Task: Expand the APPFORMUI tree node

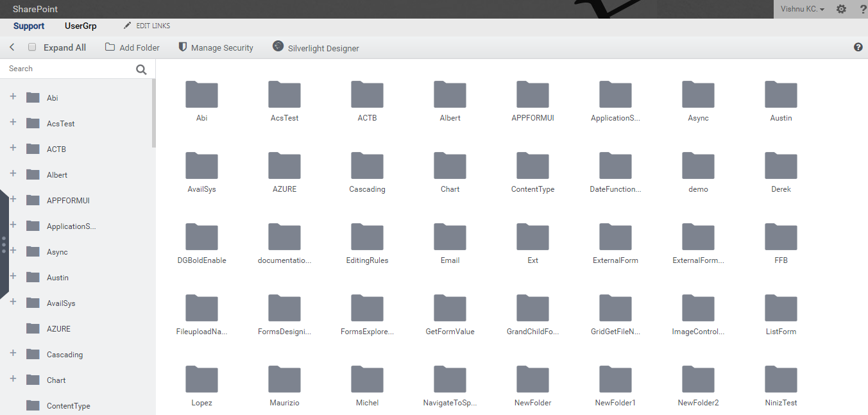Action: [13, 199]
